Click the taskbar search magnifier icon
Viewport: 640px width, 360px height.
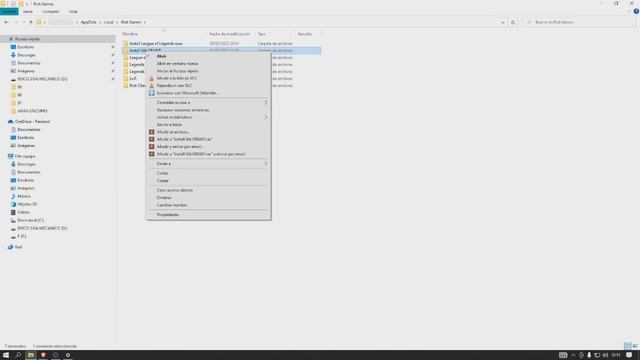[x=18, y=355]
